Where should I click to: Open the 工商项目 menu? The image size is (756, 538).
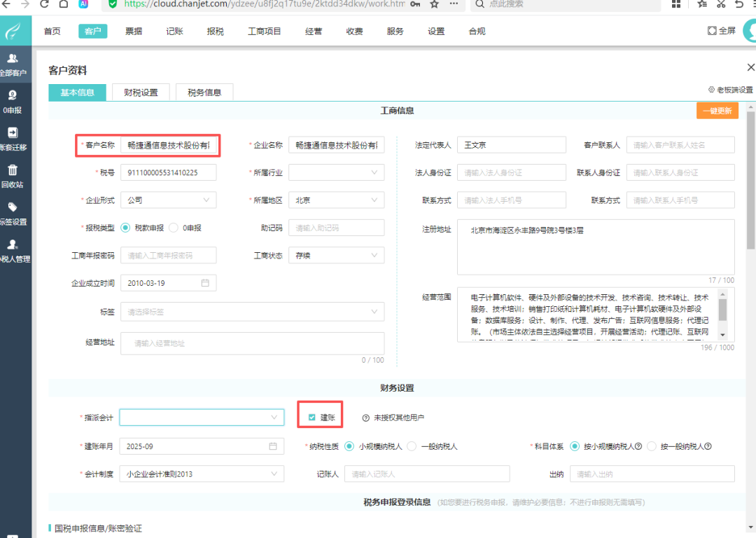(264, 32)
